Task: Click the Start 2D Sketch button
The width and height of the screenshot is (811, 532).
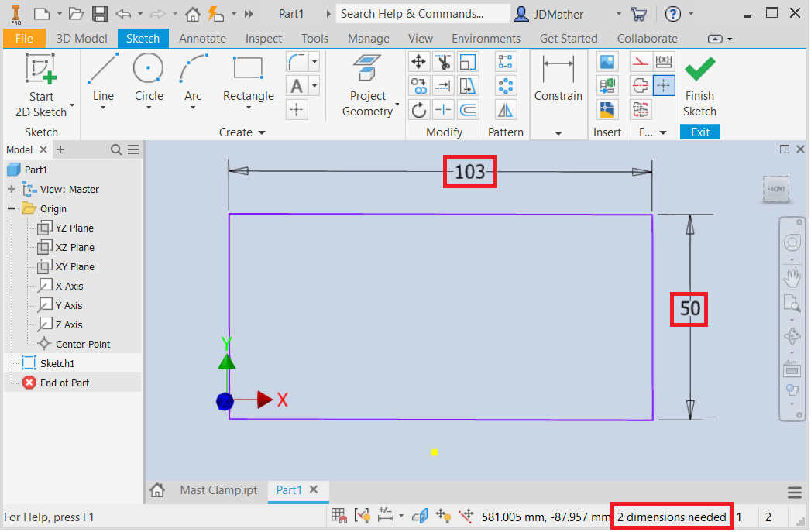Action: [41, 85]
